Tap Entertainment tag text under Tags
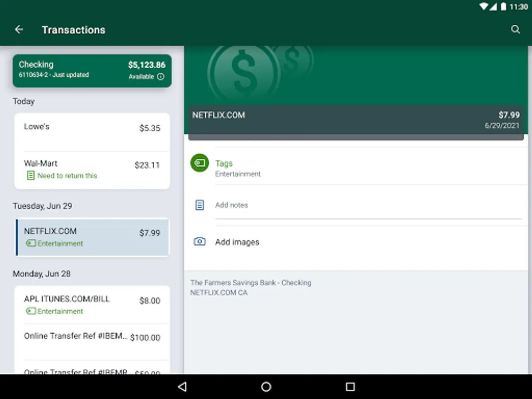532x399 pixels. pos(238,174)
